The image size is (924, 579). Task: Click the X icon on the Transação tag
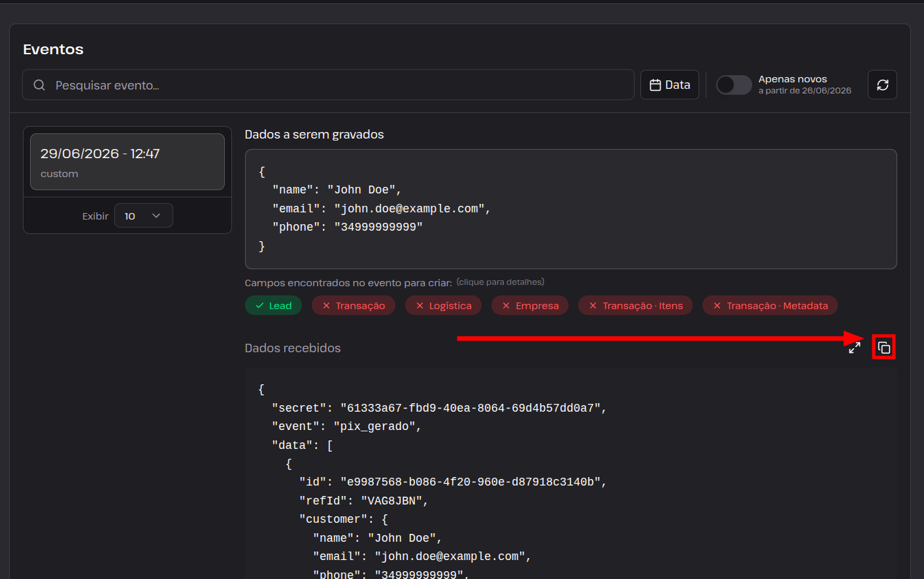pyautogui.click(x=326, y=306)
